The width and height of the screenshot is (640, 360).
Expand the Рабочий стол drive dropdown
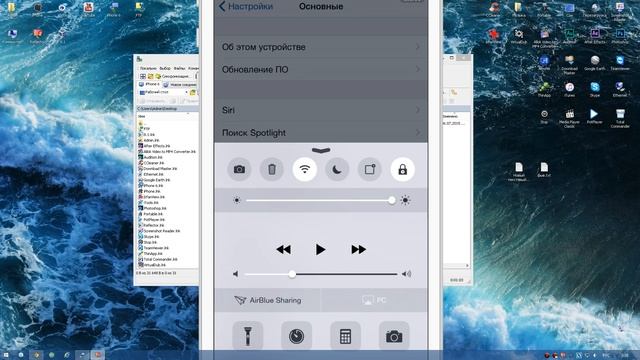point(187,93)
